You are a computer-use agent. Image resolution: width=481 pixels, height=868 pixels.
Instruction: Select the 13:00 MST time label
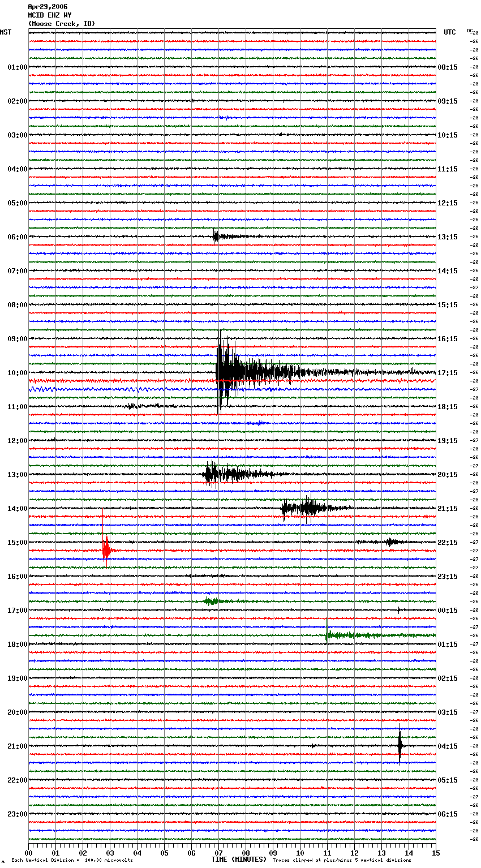pyautogui.click(x=18, y=475)
